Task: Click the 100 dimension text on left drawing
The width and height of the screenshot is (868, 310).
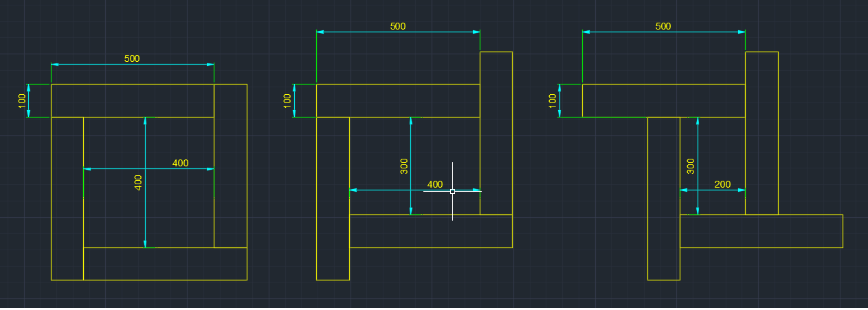Action: click(21, 101)
